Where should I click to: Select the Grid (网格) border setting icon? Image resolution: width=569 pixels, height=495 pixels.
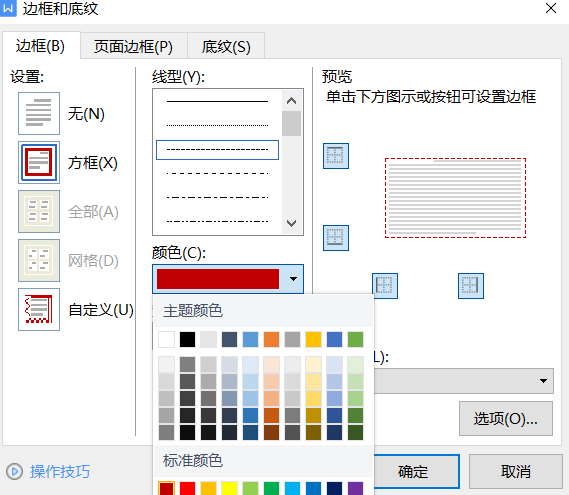pyautogui.click(x=39, y=260)
